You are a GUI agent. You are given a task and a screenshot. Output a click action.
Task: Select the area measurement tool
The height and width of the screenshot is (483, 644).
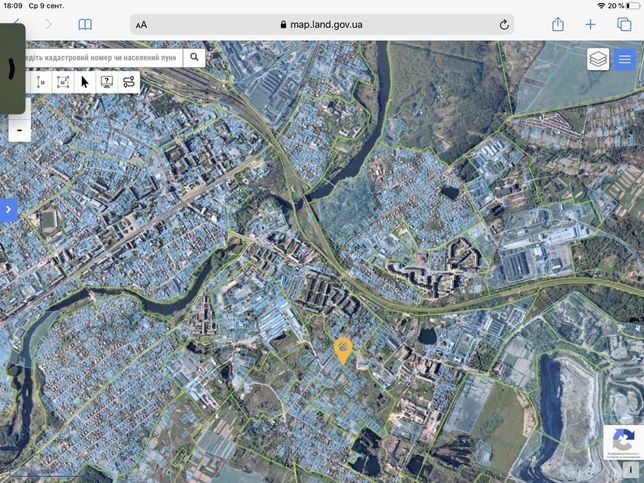click(x=63, y=82)
